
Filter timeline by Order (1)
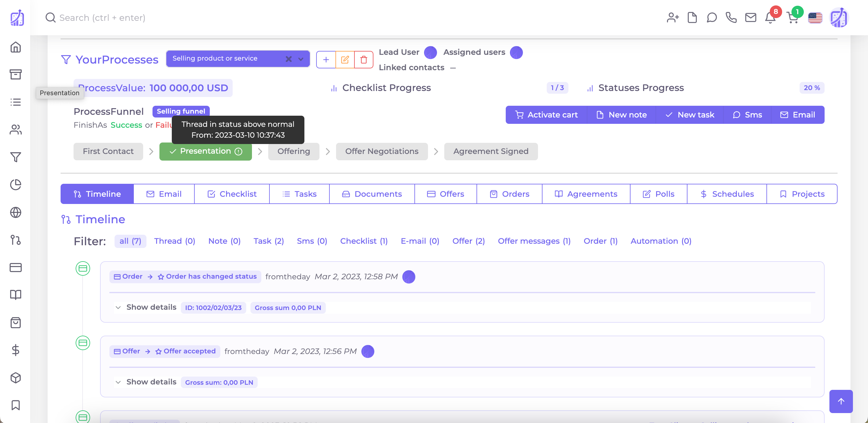point(600,241)
